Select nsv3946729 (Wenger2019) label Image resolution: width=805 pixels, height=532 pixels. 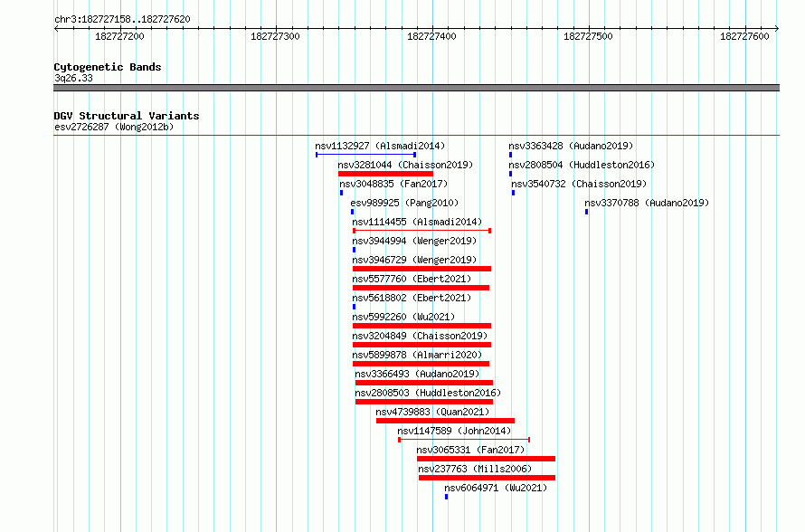414,260
